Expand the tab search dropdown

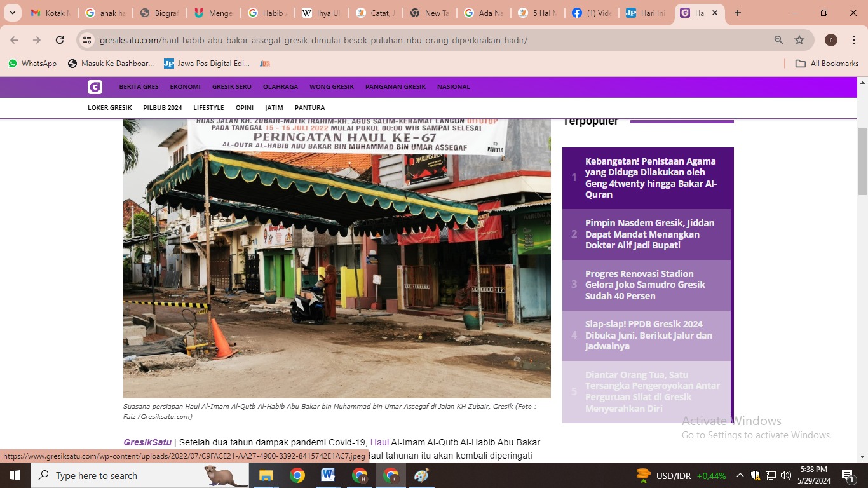[x=12, y=13]
